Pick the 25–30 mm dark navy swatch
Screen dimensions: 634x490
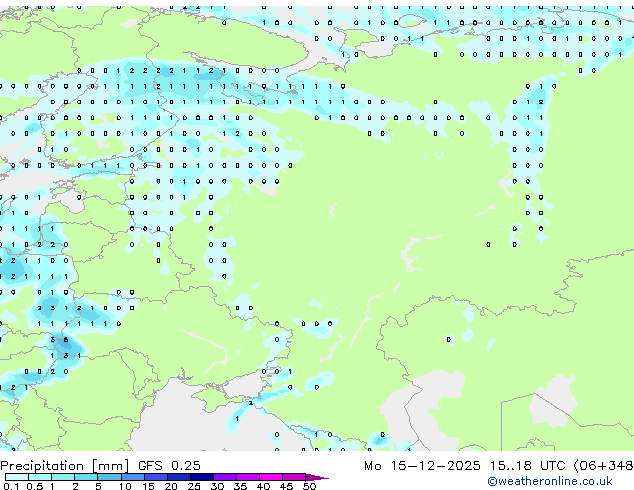click(202, 477)
